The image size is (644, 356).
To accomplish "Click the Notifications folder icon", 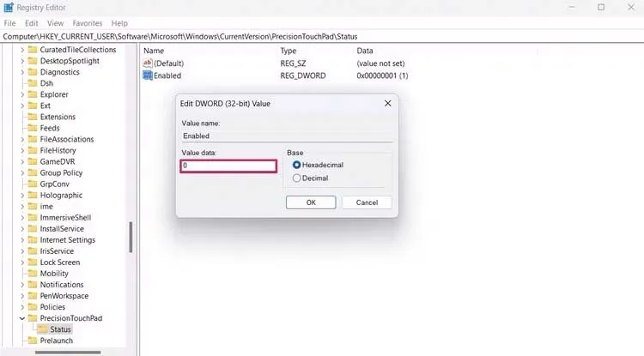I will point(33,285).
